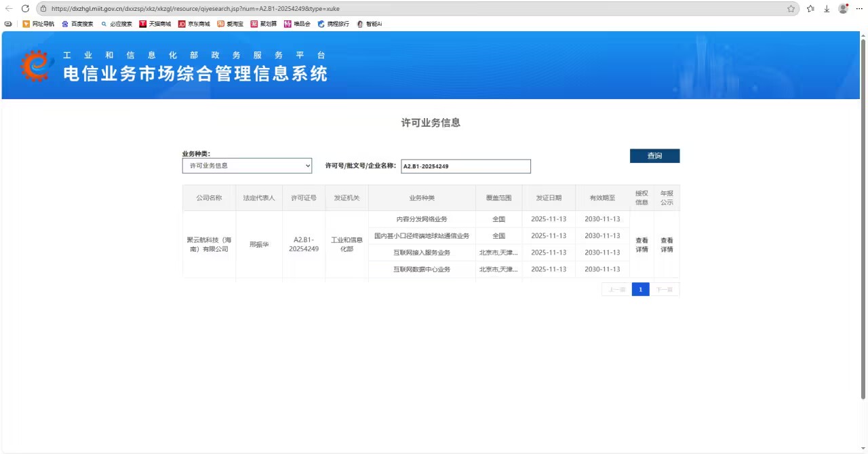Open the browser three-dot menu
The image size is (868, 454).
point(859,8)
